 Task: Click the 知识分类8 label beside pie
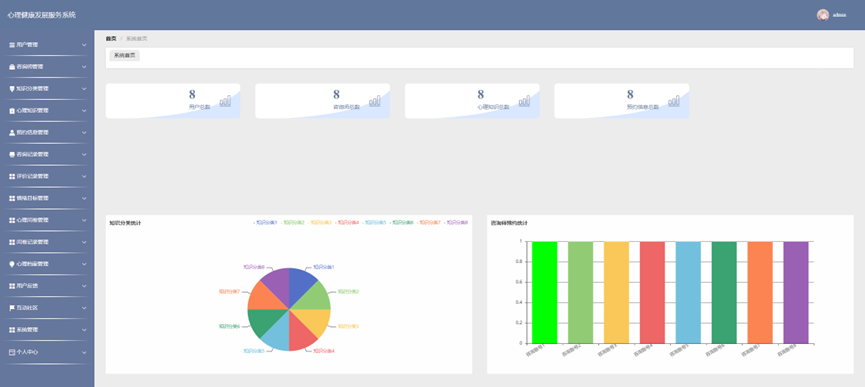tap(253, 267)
